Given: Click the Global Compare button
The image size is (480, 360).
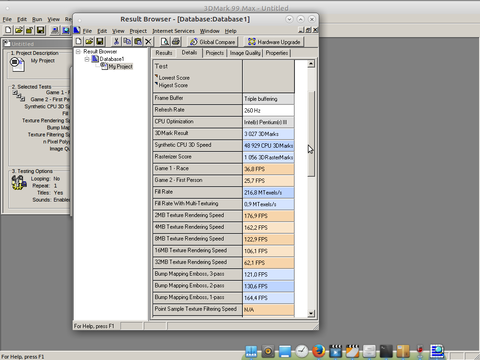Looking at the screenshot, I should (x=212, y=42).
